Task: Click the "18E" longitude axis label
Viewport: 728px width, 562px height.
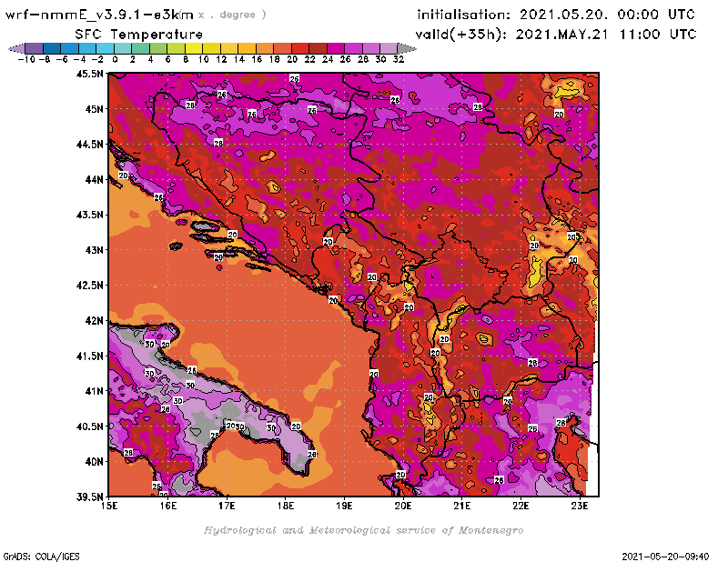Action: (x=286, y=506)
